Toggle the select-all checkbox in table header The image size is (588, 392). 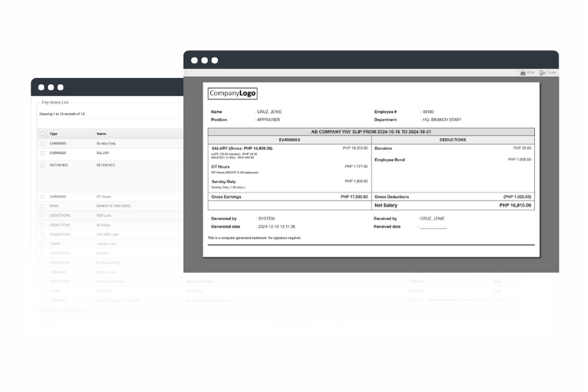coord(43,134)
